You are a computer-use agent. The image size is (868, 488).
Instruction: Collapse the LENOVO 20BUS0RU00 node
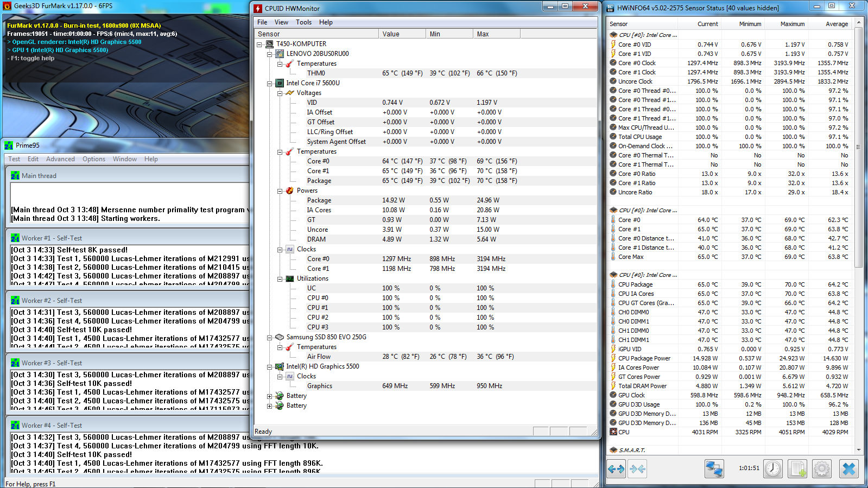click(x=270, y=54)
